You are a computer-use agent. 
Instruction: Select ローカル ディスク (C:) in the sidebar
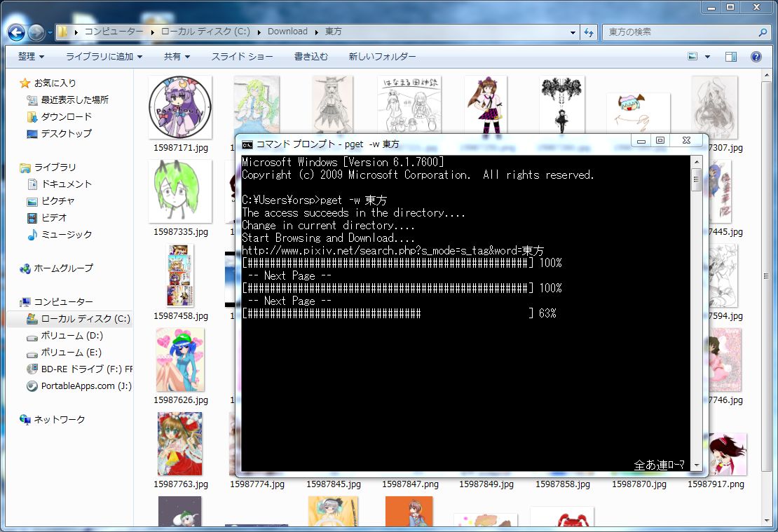click(x=86, y=319)
